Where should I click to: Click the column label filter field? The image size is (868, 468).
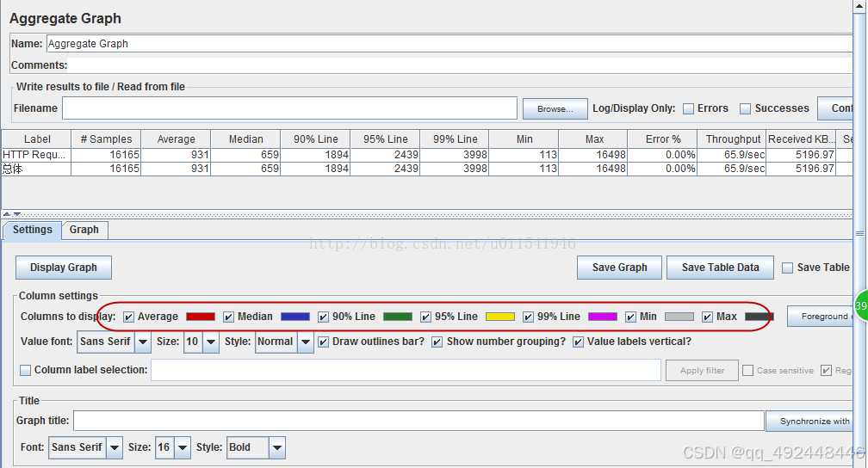(x=406, y=370)
